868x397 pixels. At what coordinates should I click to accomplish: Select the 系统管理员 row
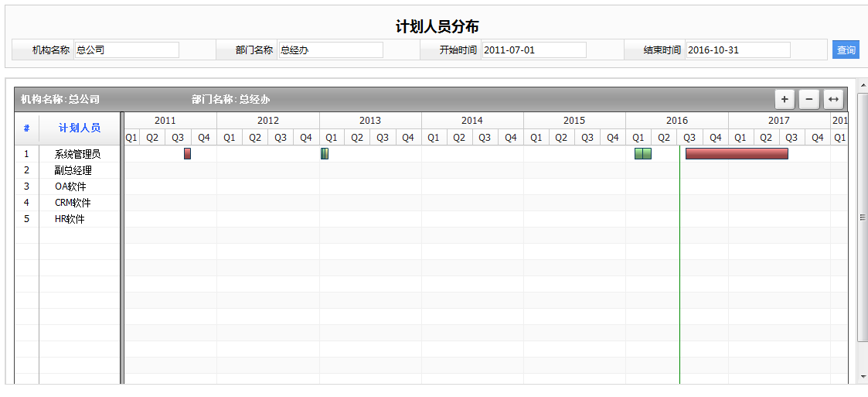(77, 154)
